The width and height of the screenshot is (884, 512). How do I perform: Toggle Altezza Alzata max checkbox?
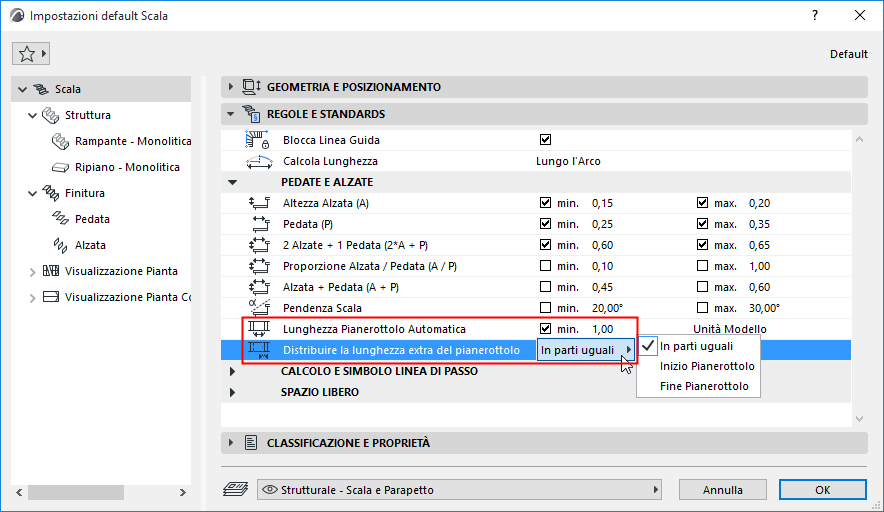(x=702, y=202)
